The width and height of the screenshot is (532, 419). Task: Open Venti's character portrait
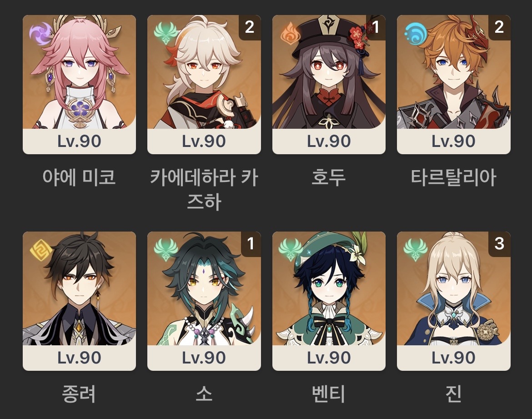[x=329, y=288]
